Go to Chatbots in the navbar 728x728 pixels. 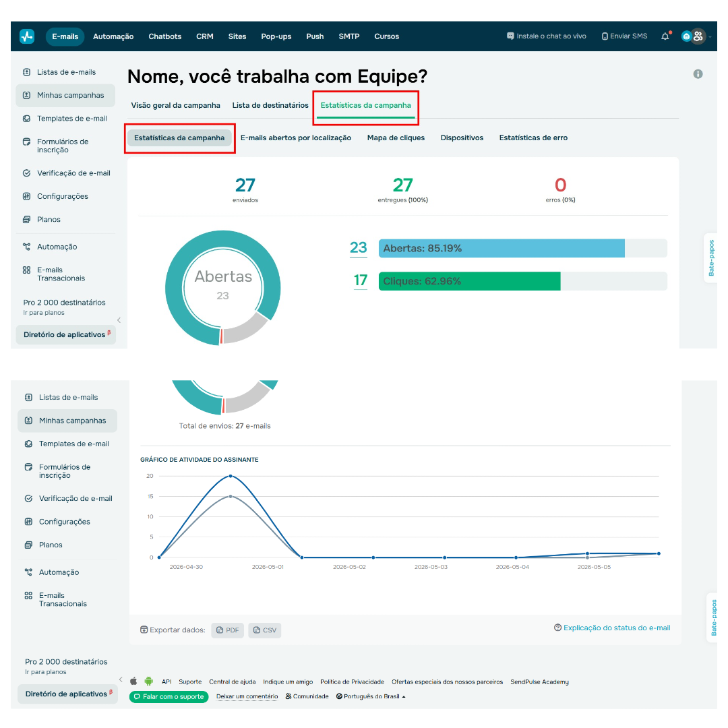pyautogui.click(x=165, y=36)
